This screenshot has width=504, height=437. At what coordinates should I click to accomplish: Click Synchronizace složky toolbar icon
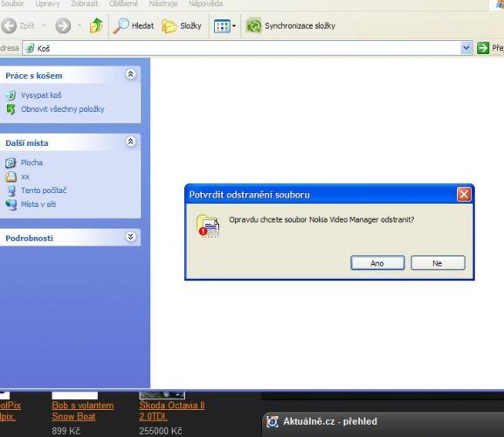click(253, 25)
